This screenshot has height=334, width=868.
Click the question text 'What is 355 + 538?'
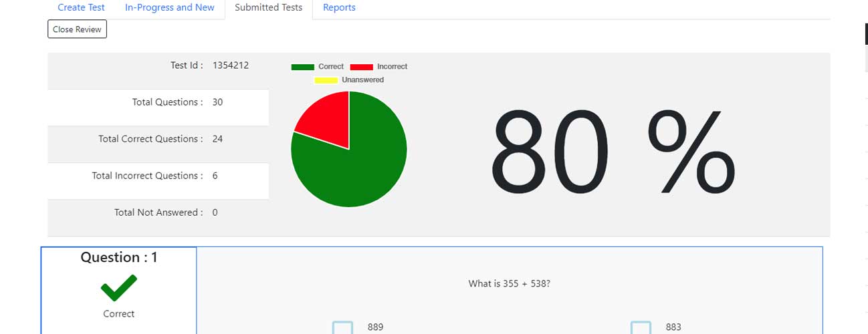click(509, 284)
